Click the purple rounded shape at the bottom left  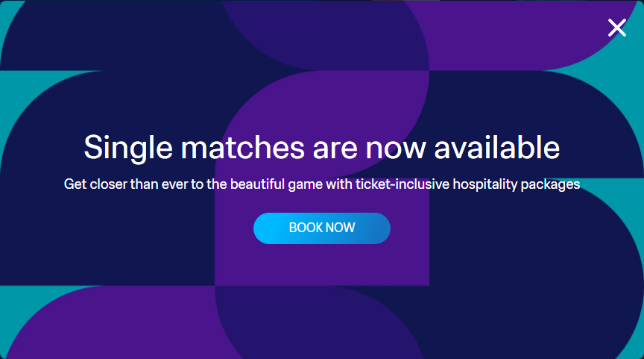tap(123, 325)
